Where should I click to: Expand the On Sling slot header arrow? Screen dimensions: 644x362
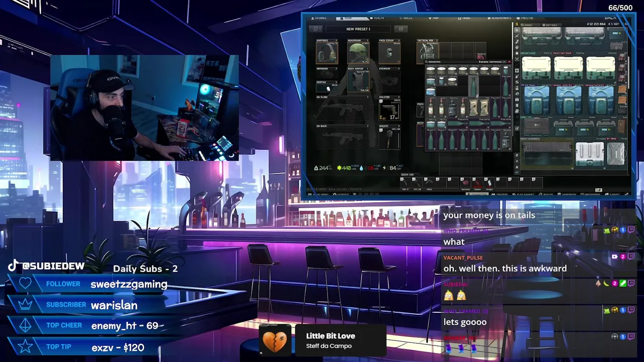368,97
